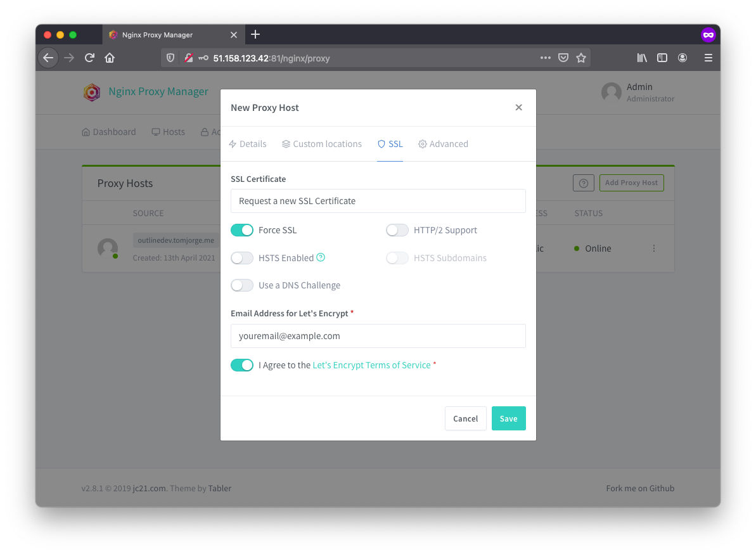This screenshot has width=756, height=554.
Task: Enable HTTP/2 Support toggle
Action: tap(397, 231)
